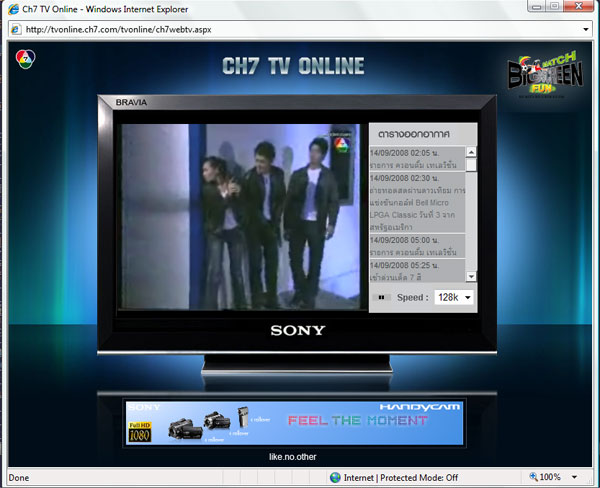Click the like.no.other text
Viewport: 600px width, 488px height.
click(x=292, y=457)
